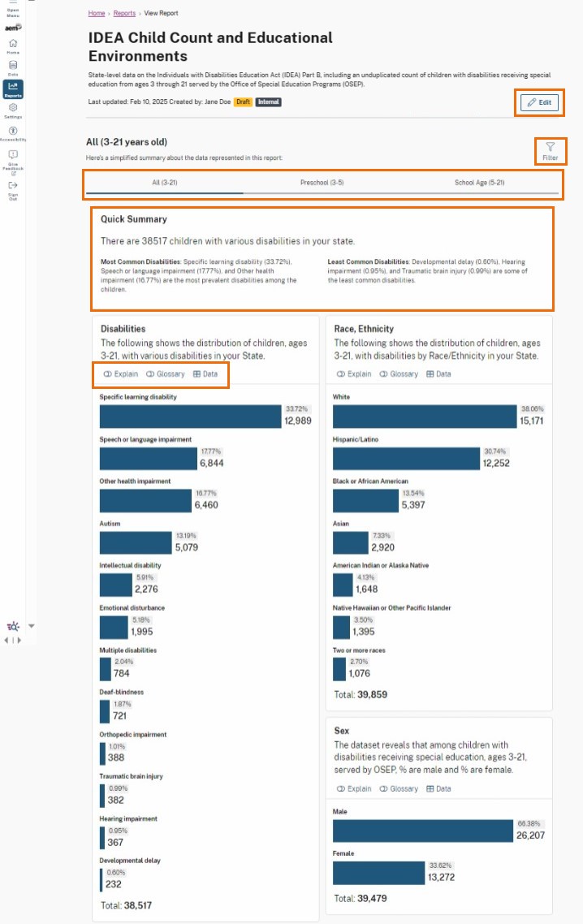
Task: Open Explain for the Sex chart
Action: pyautogui.click(x=354, y=788)
